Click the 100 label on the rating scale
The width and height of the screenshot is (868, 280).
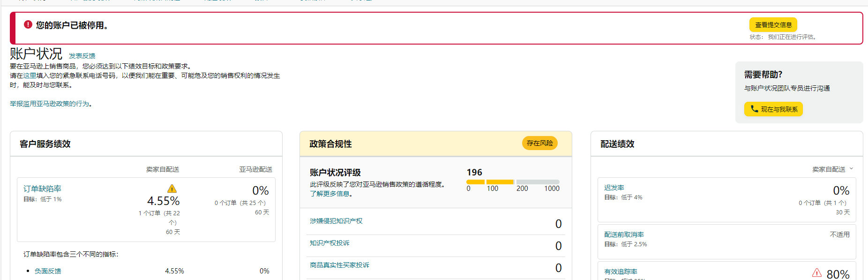point(493,189)
